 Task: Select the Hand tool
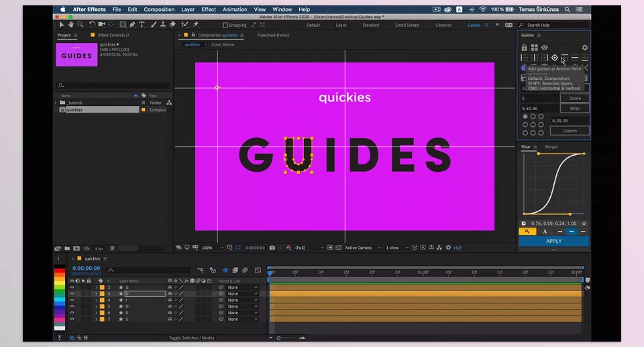71,25
